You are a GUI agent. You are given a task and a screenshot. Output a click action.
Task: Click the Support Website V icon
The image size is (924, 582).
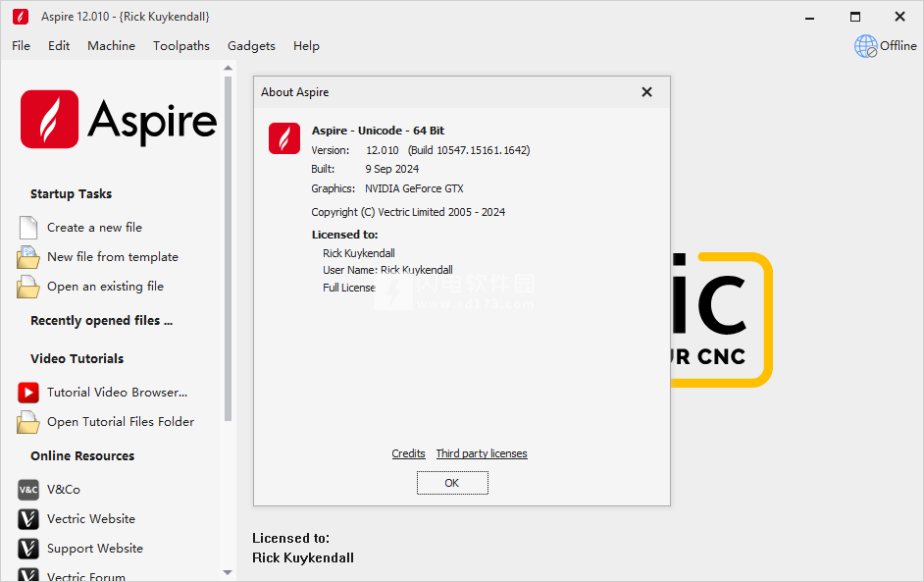tap(28, 549)
